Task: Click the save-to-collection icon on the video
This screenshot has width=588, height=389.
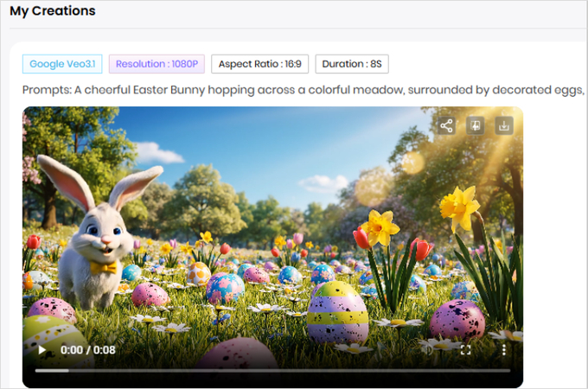Action: tap(475, 125)
